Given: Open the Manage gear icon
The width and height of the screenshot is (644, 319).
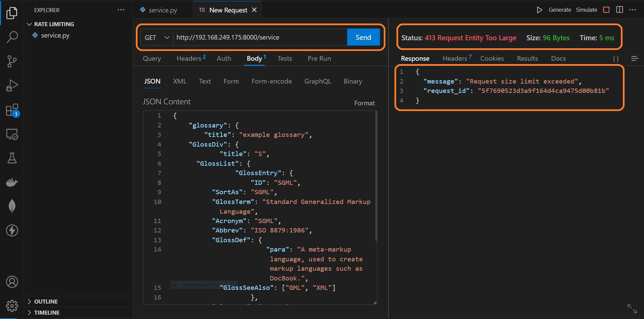Looking at the screenshot, I should pyautogui.click(x=12, y=306).
